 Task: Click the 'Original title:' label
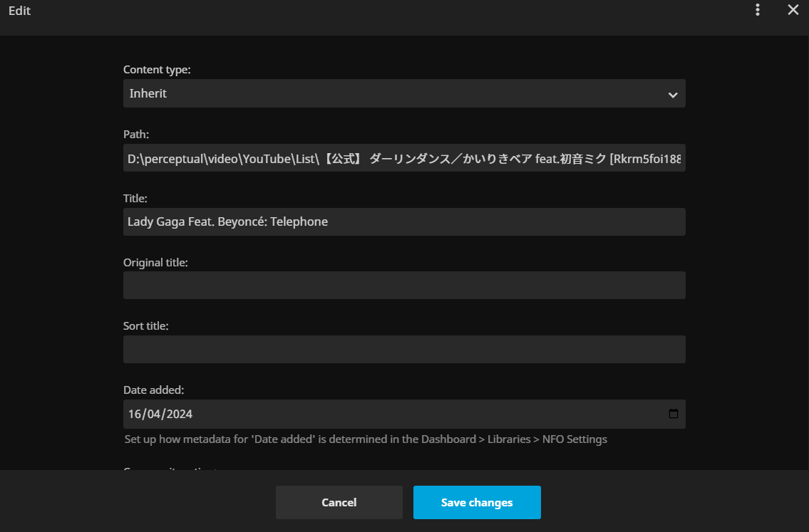pyautogui.click(x=155, y=262)
